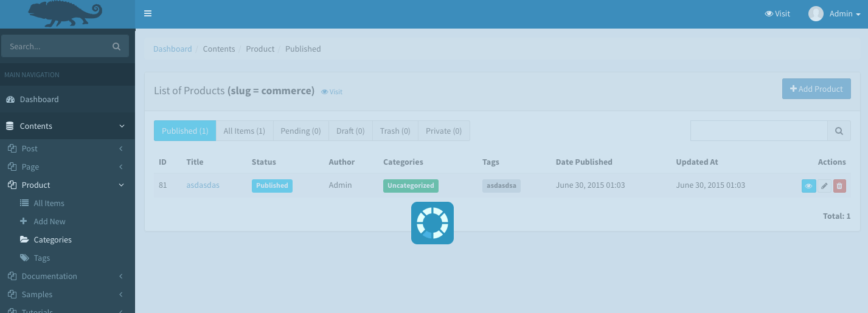The width and height of the screenshot is (868, 313).
Task: Click the Date Published column header
Action: 584,162
